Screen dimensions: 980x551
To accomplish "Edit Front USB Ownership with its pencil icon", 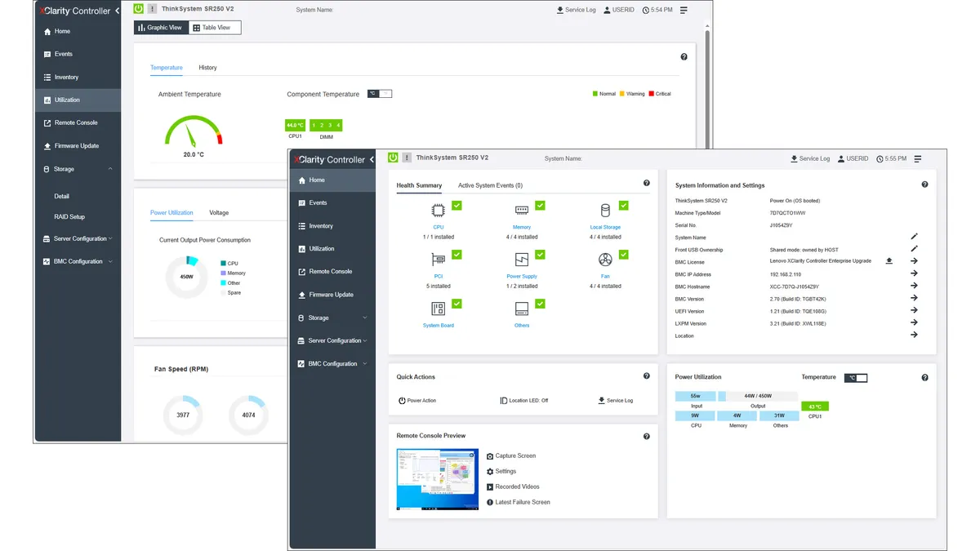I will tap(914, 248).
